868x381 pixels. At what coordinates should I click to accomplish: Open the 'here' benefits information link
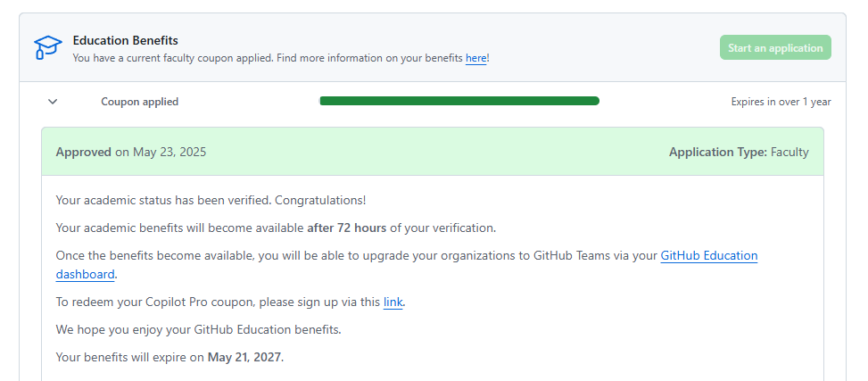[x=475, y=58]
